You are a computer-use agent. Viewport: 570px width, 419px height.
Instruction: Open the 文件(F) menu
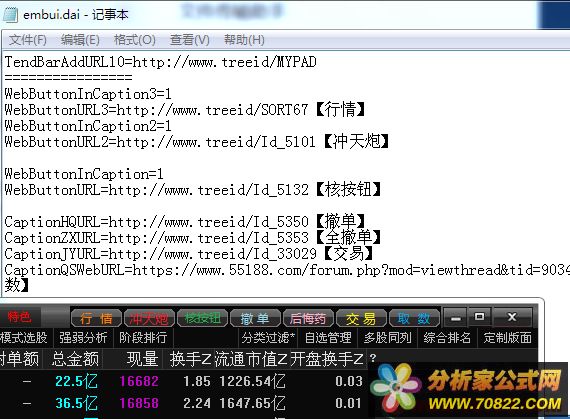[x=28, y=40]
